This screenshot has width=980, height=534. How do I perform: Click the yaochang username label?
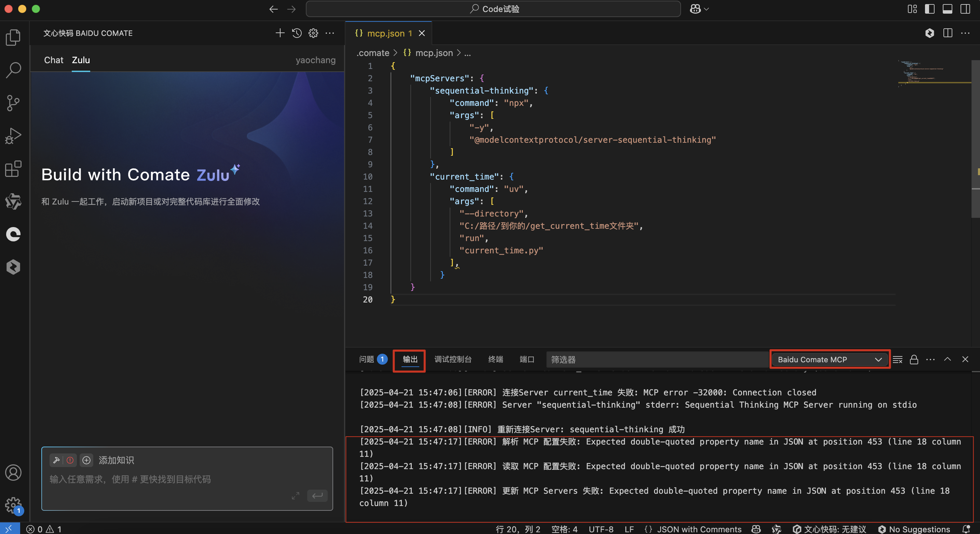[x=315, y=60]
